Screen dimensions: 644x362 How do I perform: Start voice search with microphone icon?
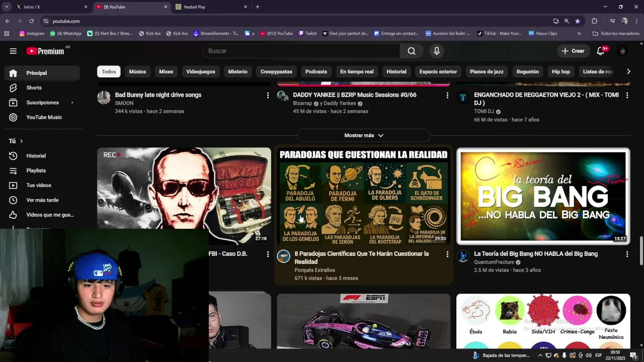pos(437,51)
